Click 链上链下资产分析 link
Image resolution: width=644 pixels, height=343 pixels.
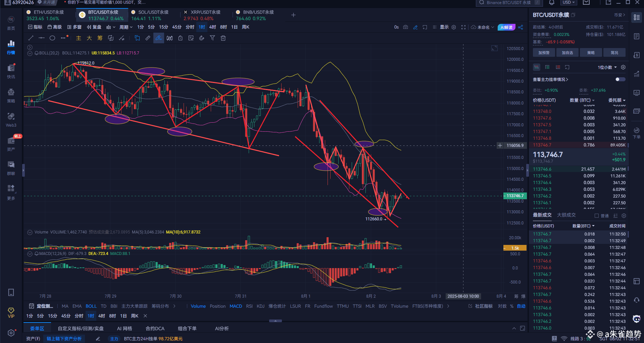coord(64,339)
